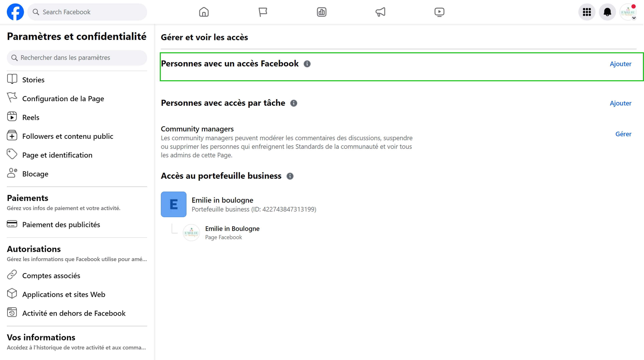The height and width of the screenshot is (360, 644).
Task: Open the profile account dropdown
Action: (x=628, y=12)
